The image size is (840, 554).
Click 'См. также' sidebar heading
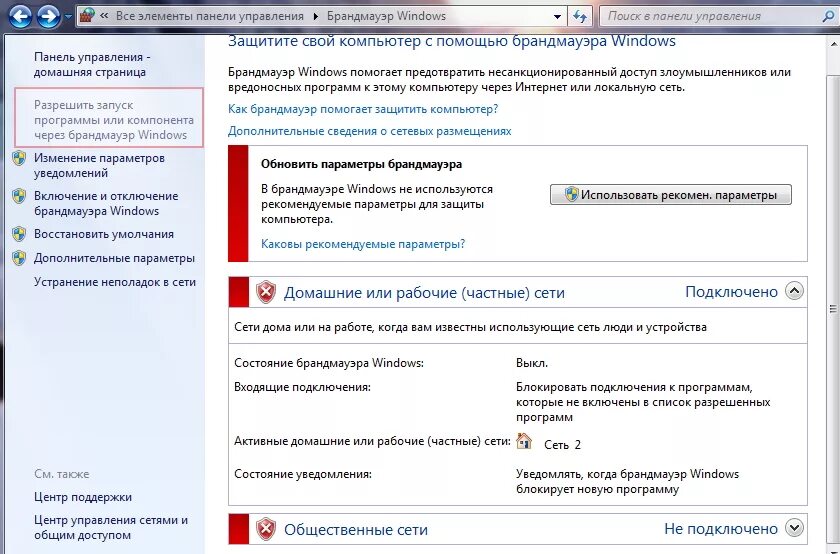62,474
